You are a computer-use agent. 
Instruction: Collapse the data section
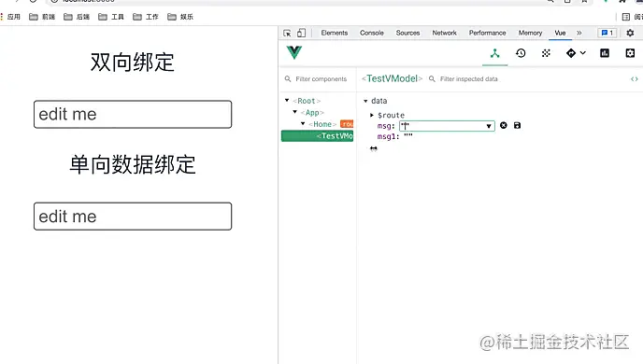pos(365,101)
